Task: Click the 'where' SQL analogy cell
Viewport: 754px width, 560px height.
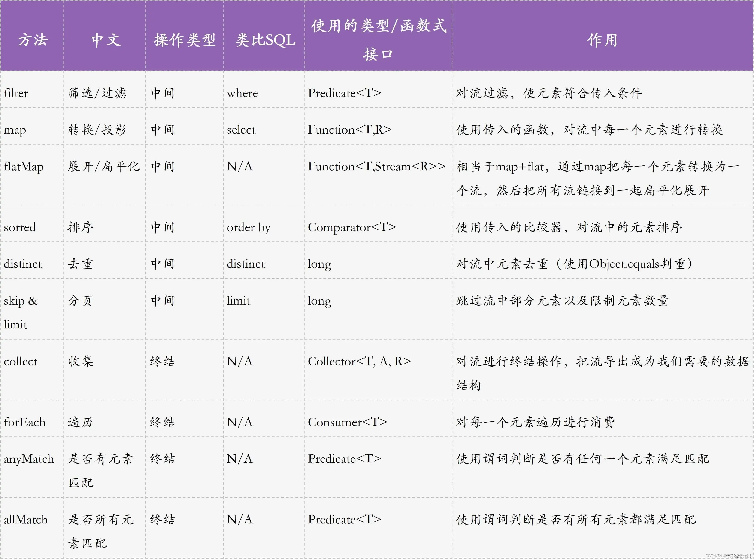Action: point(242,93)
